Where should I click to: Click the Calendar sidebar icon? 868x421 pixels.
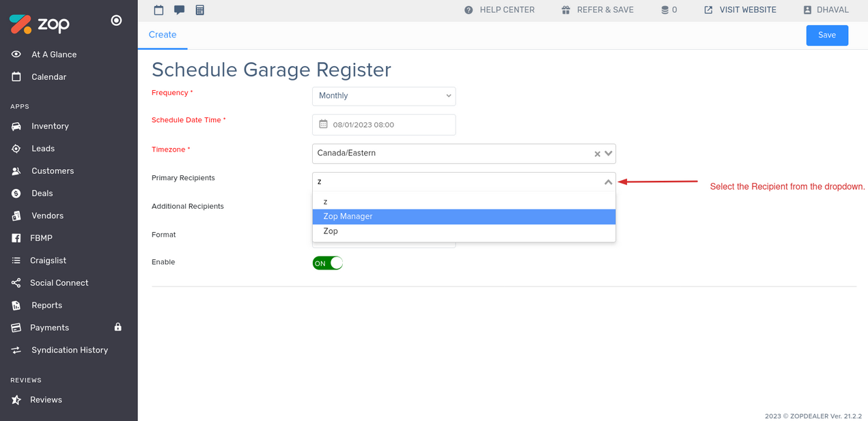coord(16,77)
